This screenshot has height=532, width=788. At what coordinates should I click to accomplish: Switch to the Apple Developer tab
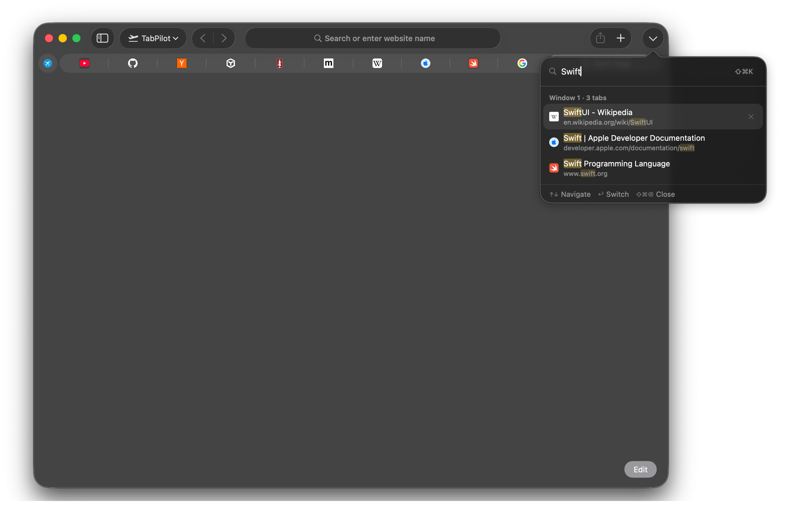pos(426,63)
